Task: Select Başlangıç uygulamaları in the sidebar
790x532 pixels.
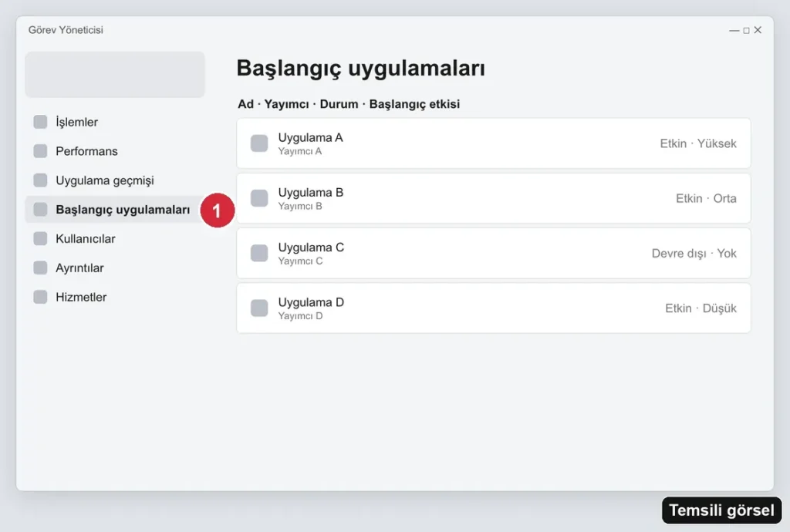Action: (x=115, y=210)
